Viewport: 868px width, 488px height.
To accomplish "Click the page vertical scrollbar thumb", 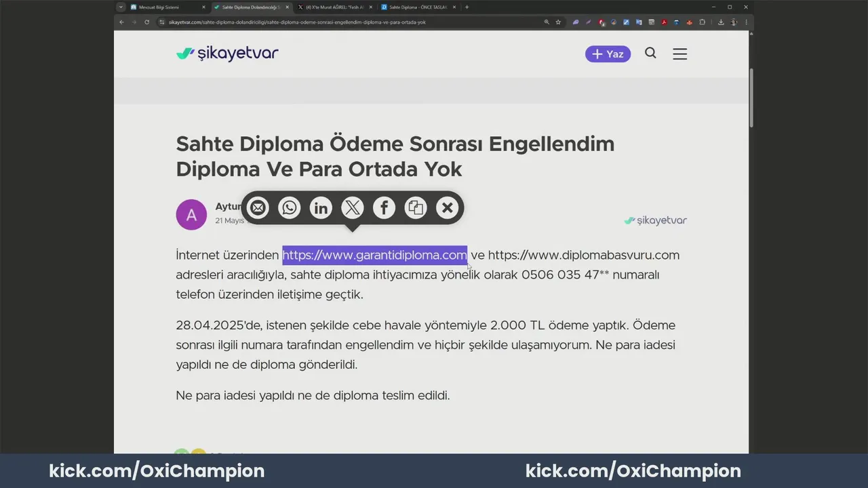I will 751,97.
